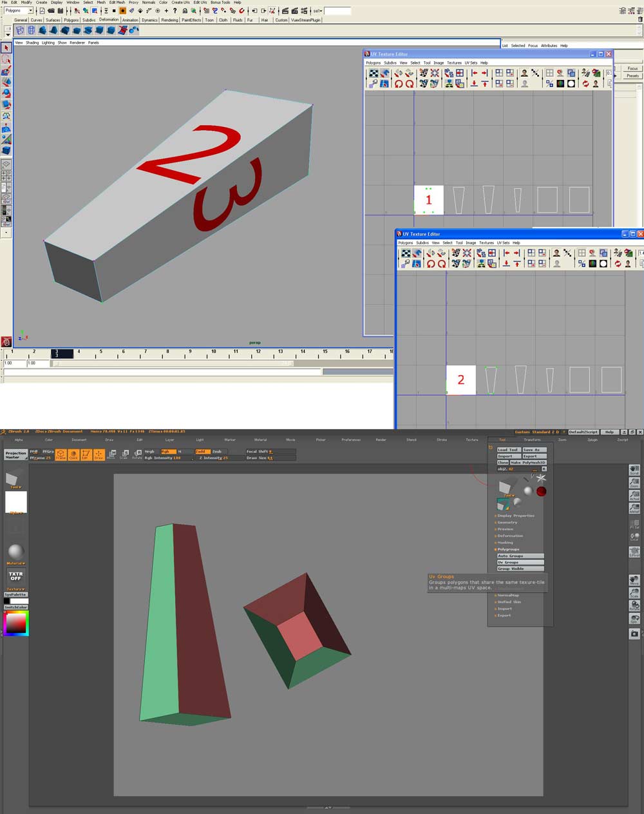The image size is (644, 814).
Task: Click the Actual size icon
Action: click(634, 496)
